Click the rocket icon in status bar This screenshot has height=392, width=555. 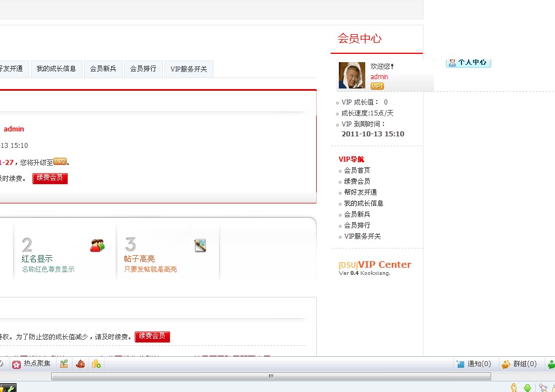[543, 388]
